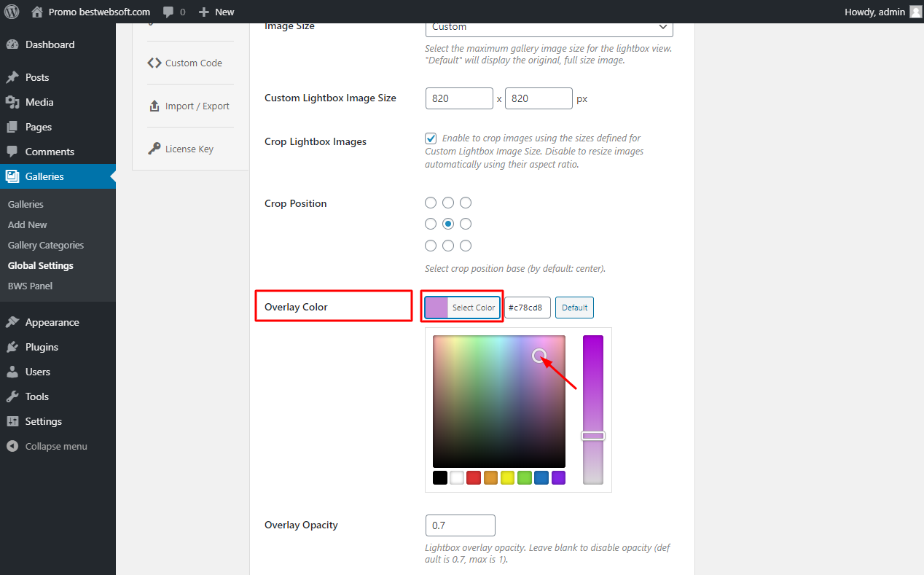
Task: Select the middle-right crop position radio
Action: point(466,224)
